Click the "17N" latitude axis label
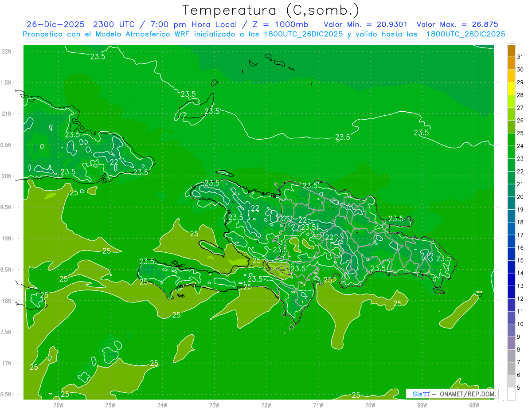Viewport: 532px width, 411px height. [7, 363]
